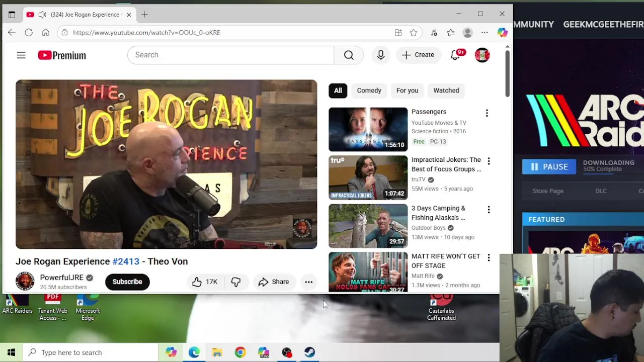644x362 pixels.
Task: Go back in the Edge browser
Action: 12,32
